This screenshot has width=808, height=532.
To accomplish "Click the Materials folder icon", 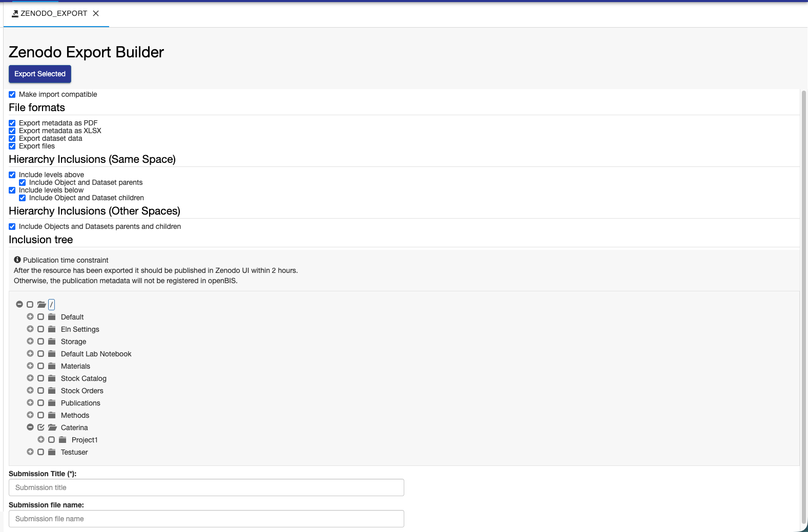I will [52, 366].
